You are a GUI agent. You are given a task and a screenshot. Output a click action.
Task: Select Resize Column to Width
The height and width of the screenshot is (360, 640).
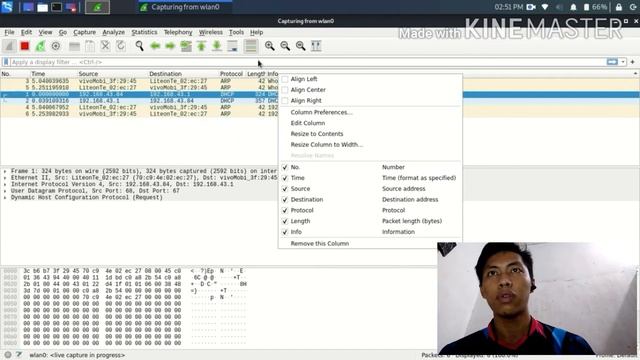click(327, 144)
